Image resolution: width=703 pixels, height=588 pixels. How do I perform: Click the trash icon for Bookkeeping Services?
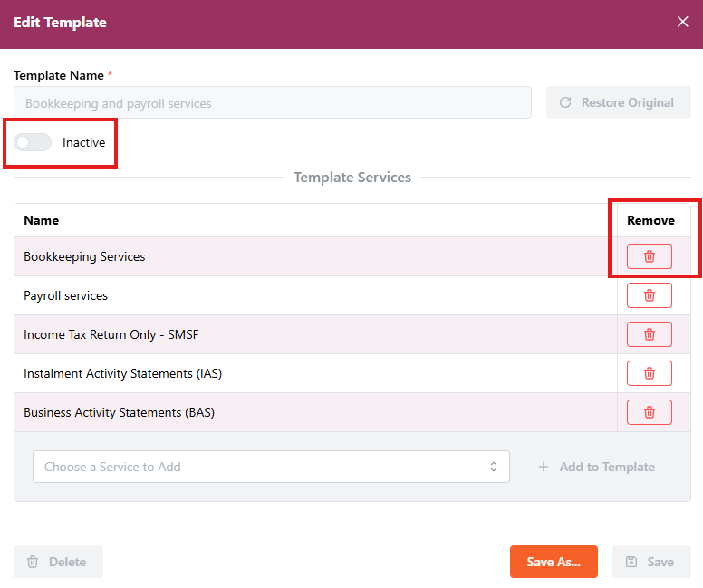point(649,256)
